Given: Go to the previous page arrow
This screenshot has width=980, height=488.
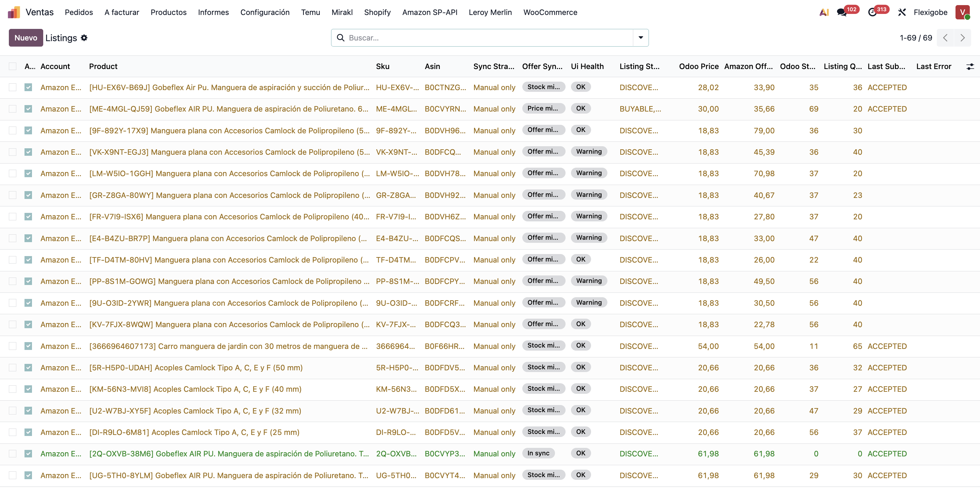Looking at the screenshot, I should (x=945, y=38).
